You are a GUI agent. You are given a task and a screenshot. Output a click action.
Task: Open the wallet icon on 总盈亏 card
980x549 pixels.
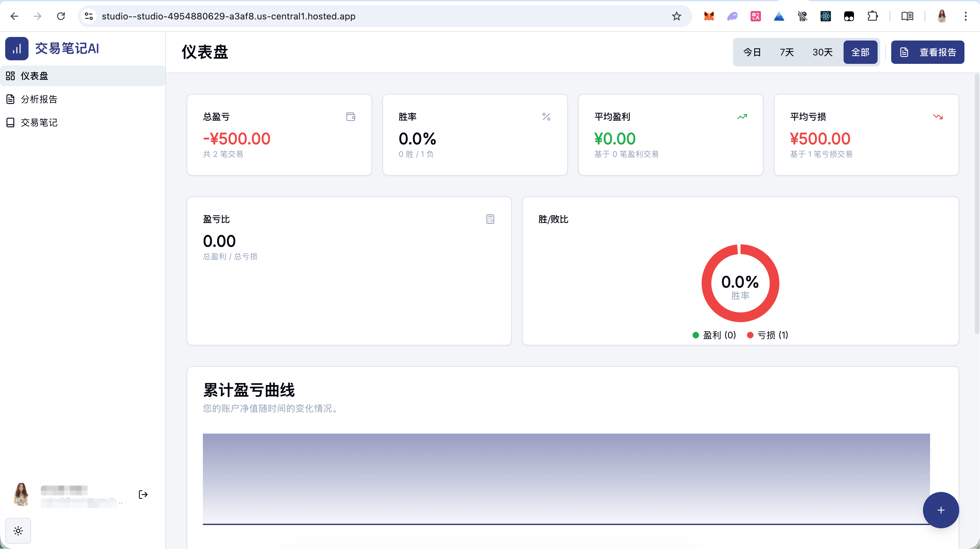point(350,116)
